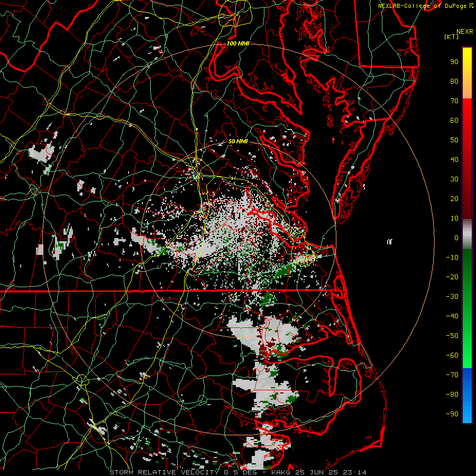The image size is (476, 476).
Task: Select the "60" value on the velocity scale
Action: tap(454, 121)
